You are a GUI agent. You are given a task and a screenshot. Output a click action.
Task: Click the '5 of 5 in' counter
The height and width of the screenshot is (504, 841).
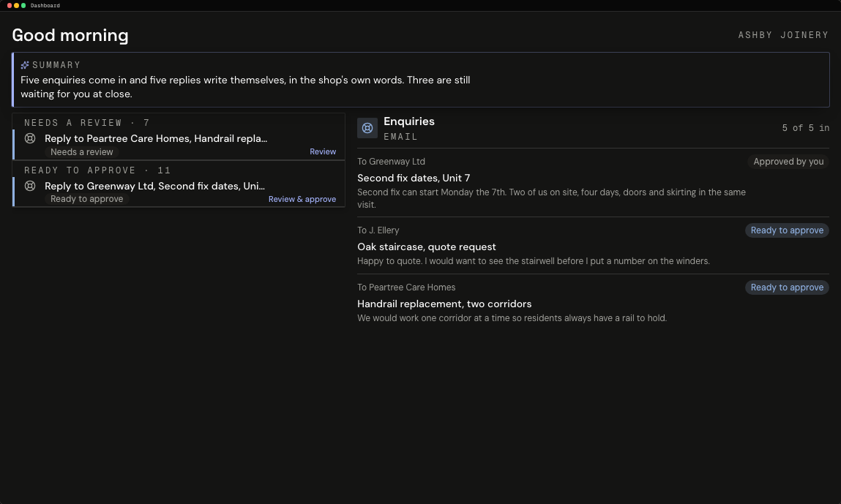point(806,127)
